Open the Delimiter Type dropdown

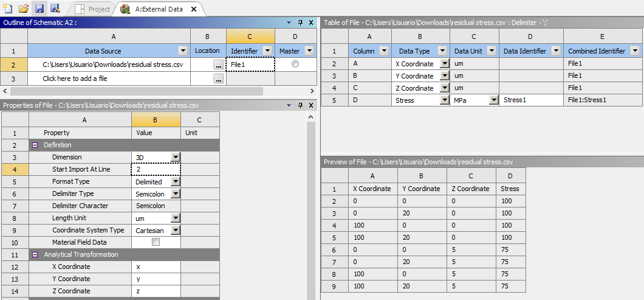tap(176, 194)
